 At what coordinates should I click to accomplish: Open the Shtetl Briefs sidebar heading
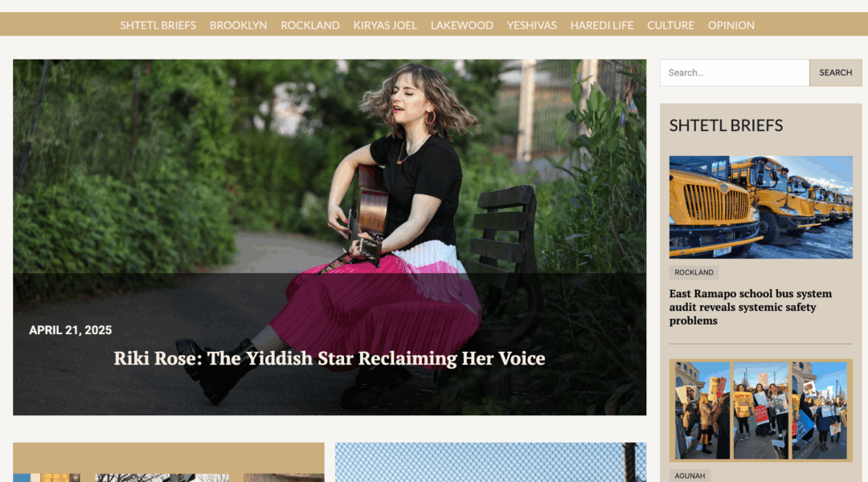[x=726, y=125]
